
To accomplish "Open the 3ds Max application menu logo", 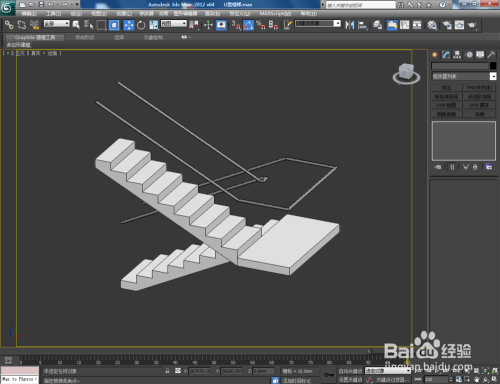I will [7, 8].
